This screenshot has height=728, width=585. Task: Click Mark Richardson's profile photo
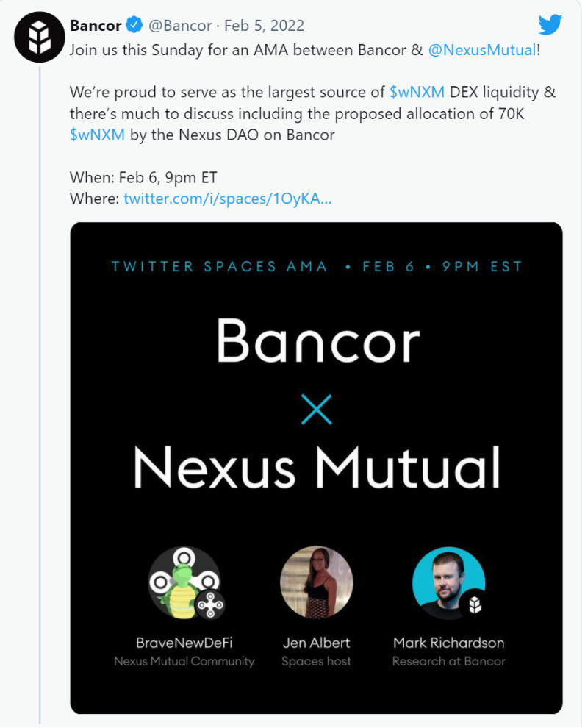(x=448, y=582)
